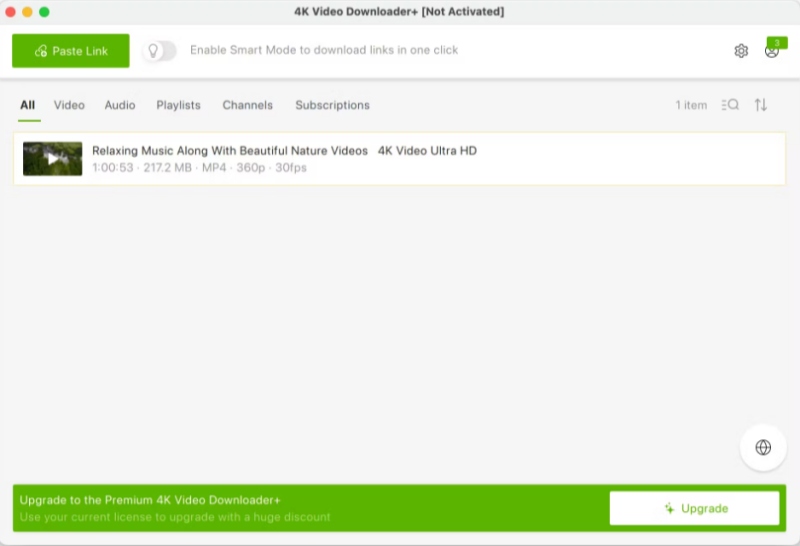Play the Relaxing Music video thumbnail
Image resolution: width=800 pixels, height=546 pixels.
[x=53, y=159]
